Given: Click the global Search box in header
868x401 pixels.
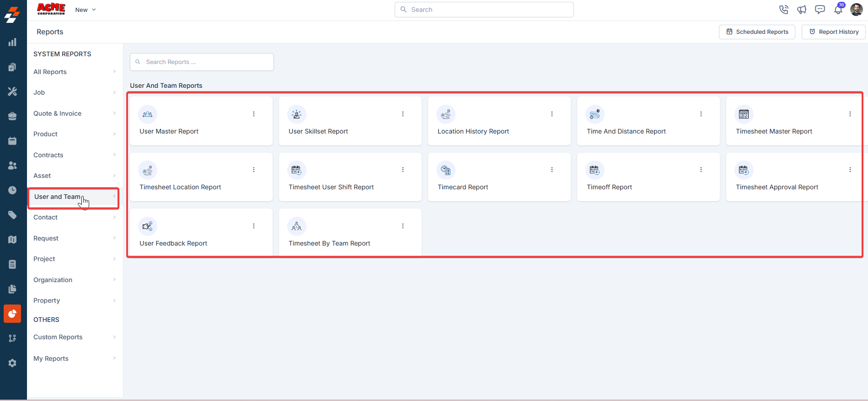Looking at the screenshot, I should [484, 10].
